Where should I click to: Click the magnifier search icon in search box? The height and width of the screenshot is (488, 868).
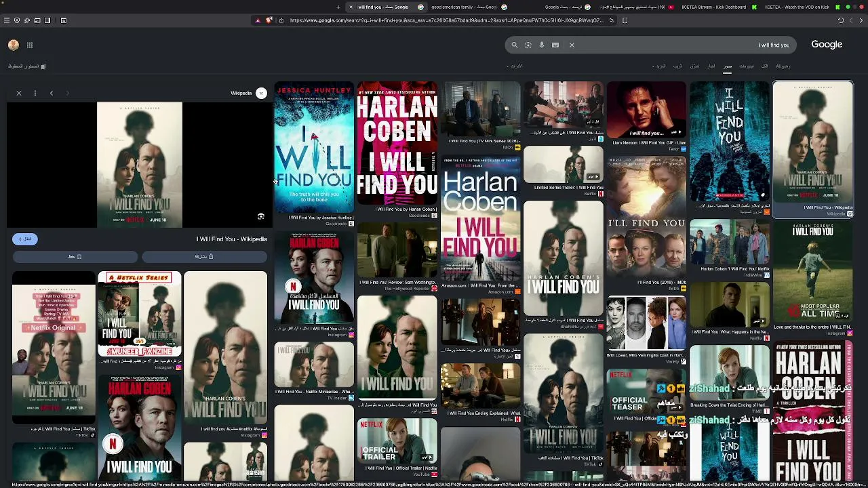tap(515, 45)
